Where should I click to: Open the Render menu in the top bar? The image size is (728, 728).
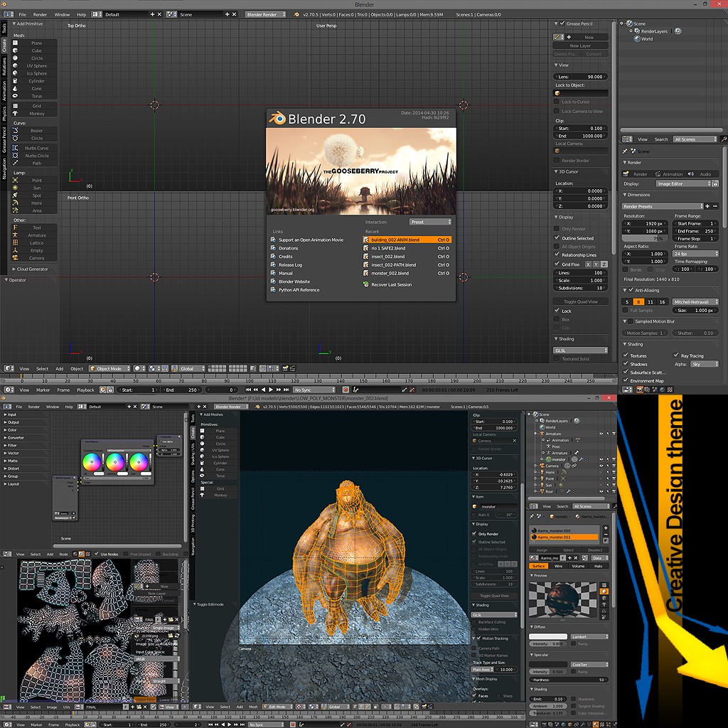(x=40, y=14)
